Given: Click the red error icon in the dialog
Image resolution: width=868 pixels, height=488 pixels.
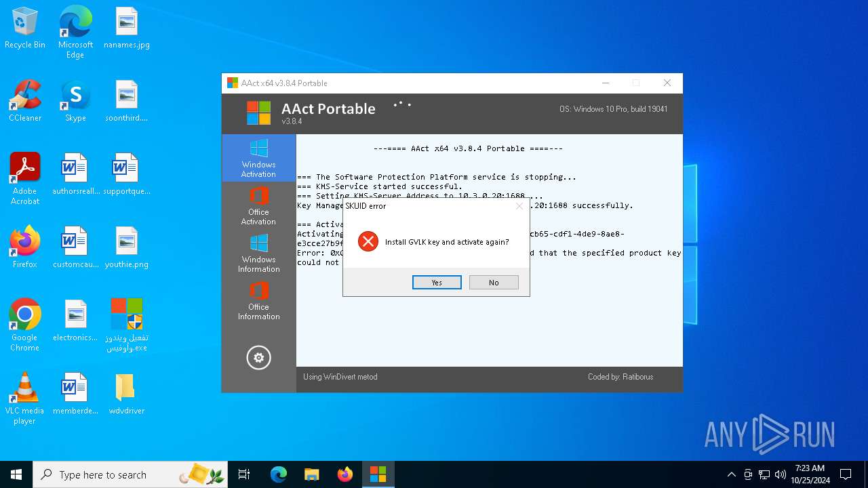Looking at the screenshot, I should [x=368, y=241].
